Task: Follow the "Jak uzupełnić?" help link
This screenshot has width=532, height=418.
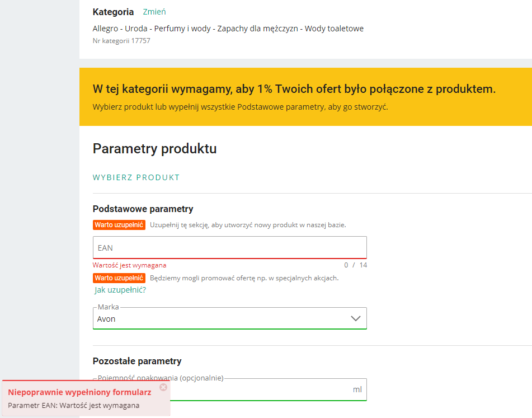Action: 120,290
